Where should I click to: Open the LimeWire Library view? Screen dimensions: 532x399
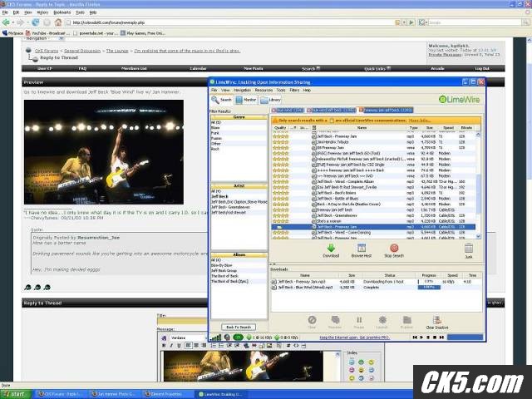(x=270, y=100)
